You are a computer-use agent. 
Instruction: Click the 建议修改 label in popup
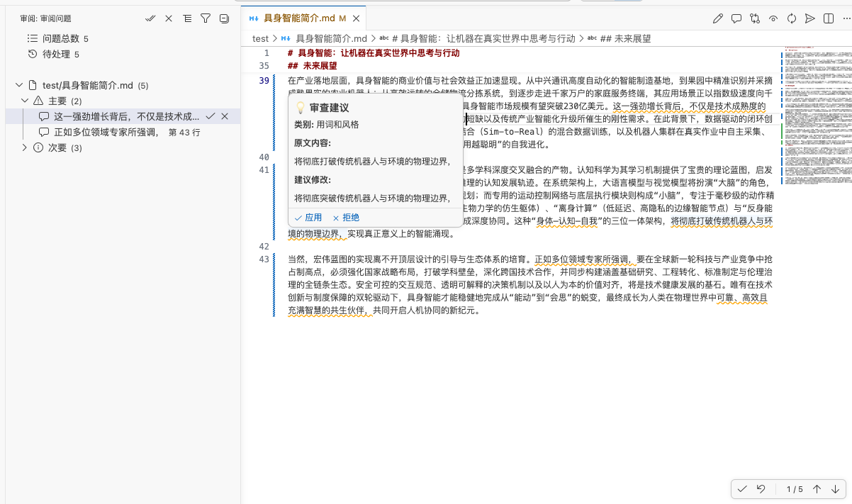click(313, 179)
